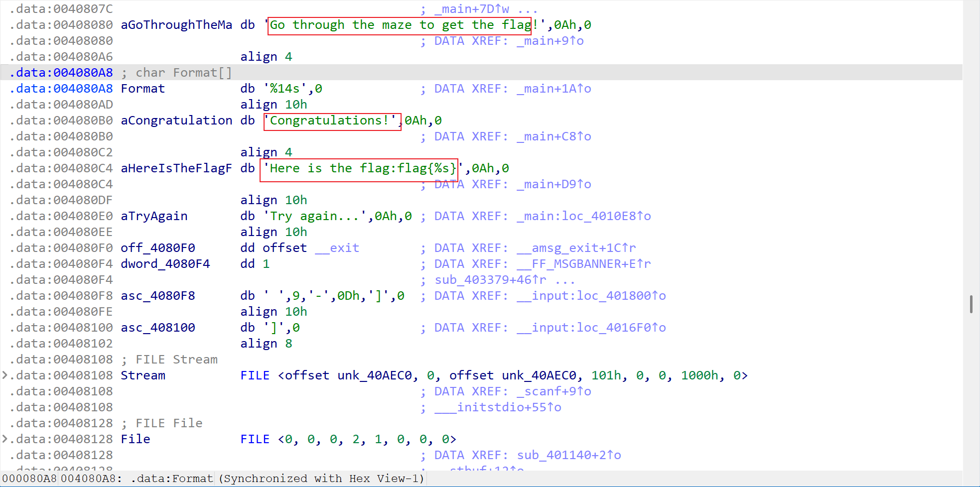The image size is (980, 487).
Task: Click the .data:004080EE address
Action: click(x=61, y=232)
